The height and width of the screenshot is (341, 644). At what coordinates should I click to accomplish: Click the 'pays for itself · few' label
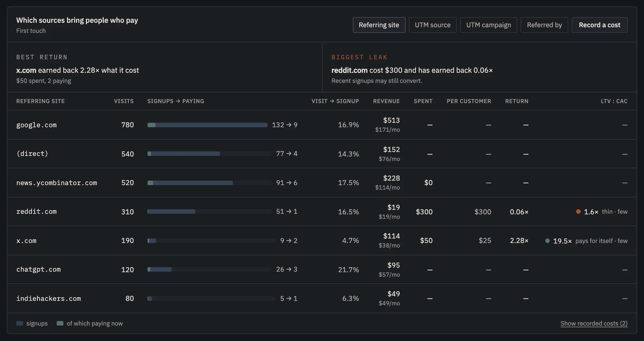(x=601, y=241)
